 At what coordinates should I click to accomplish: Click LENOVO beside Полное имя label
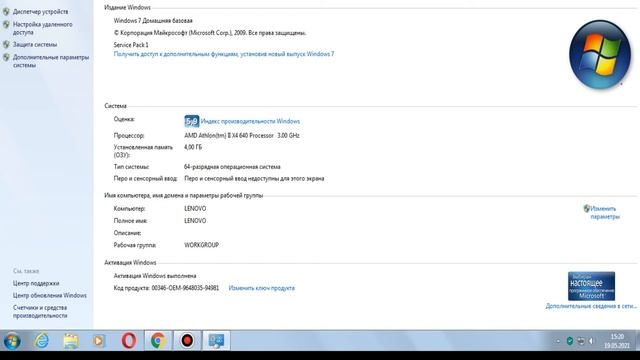pos(195,221)
